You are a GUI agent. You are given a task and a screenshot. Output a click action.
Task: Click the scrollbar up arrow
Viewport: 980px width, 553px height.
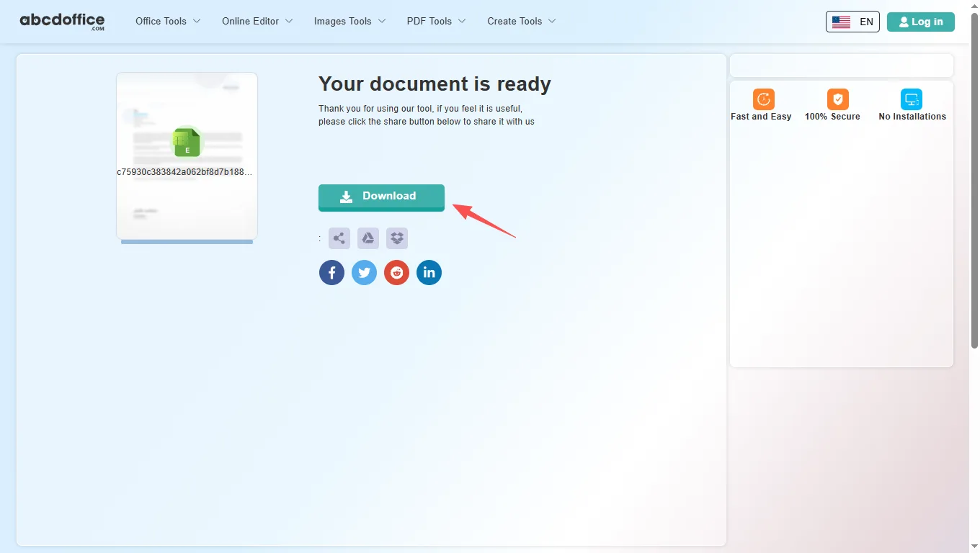point(974,6)
